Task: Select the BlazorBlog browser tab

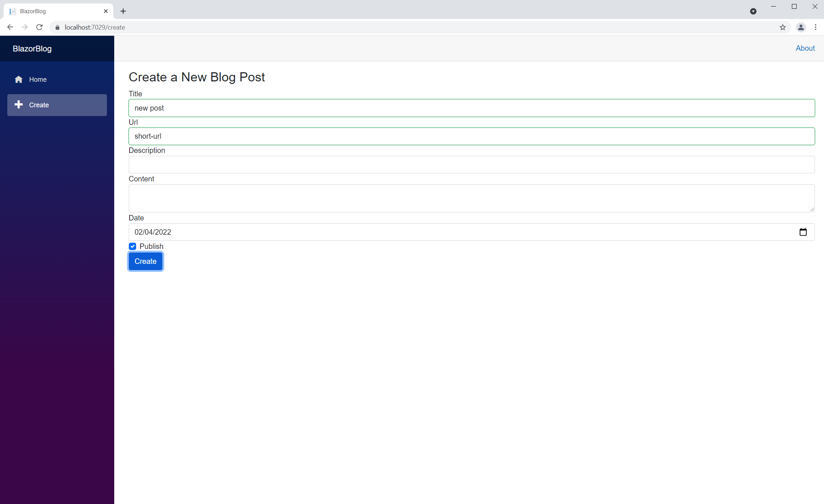Action: point(58,11)
